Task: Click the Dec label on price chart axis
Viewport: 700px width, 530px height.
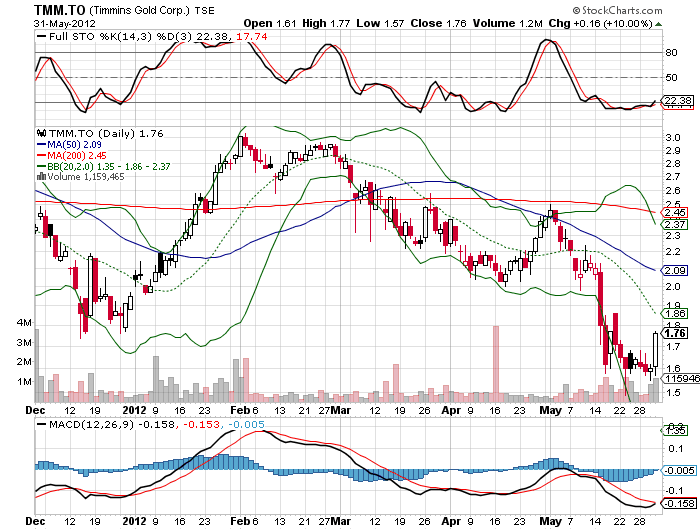Action: [x=36, y=410]
